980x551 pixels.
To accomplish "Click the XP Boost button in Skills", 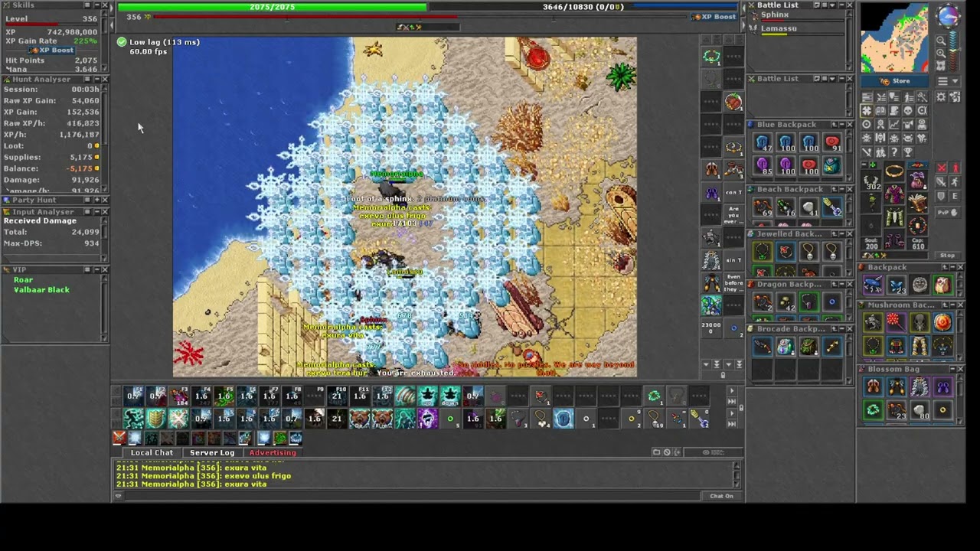I will pos(52,51).
